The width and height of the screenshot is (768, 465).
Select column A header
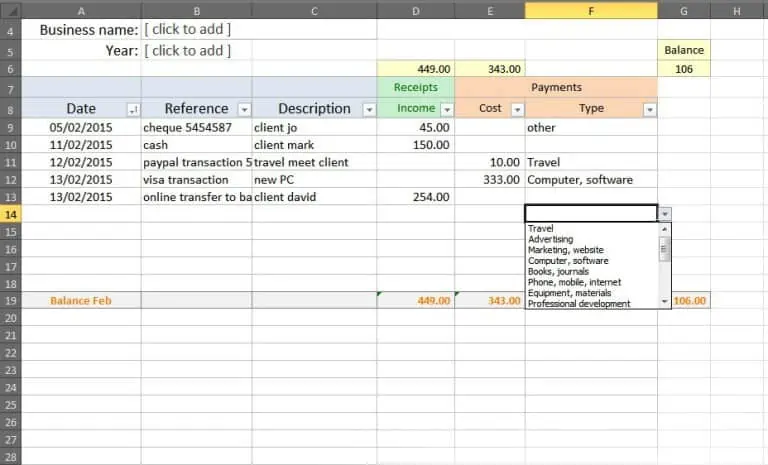81,11
